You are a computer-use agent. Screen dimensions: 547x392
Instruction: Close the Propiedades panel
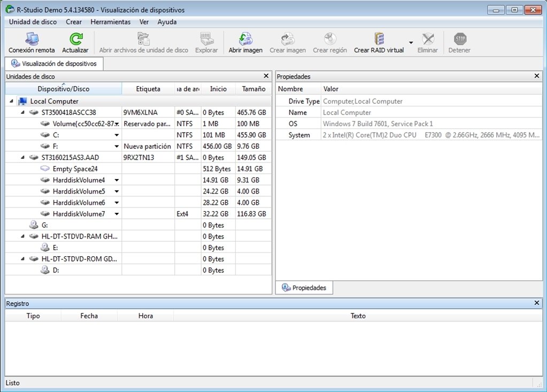coord(537,76)
